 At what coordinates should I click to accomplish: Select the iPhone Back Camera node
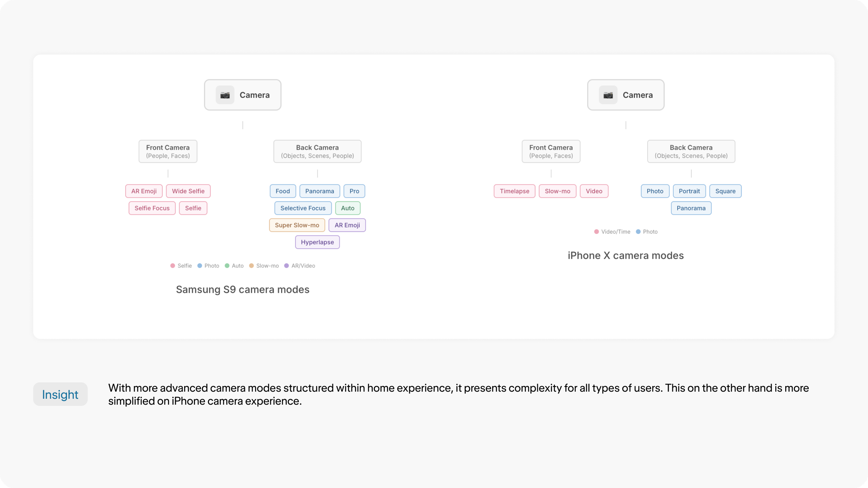(691, 152)
